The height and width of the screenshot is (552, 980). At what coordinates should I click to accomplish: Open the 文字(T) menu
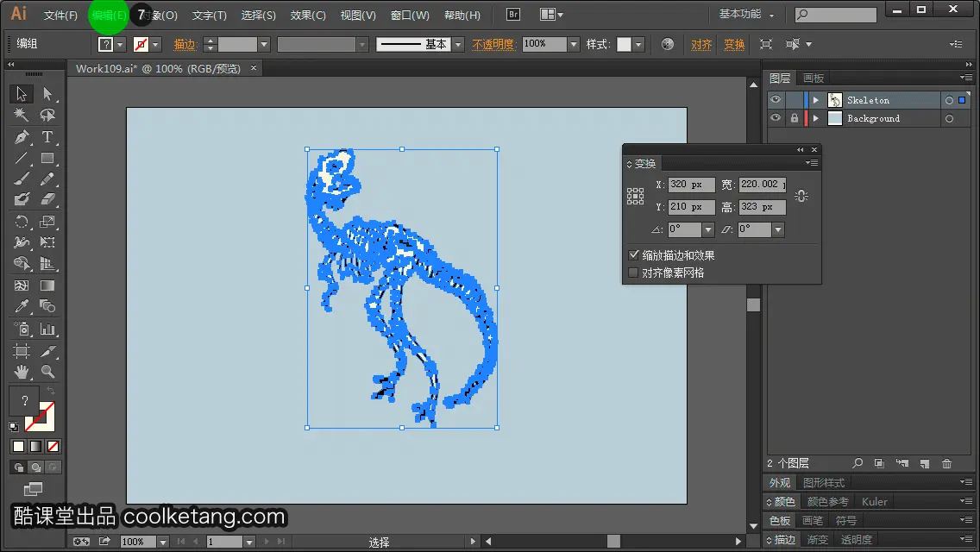tap(210, 15)
